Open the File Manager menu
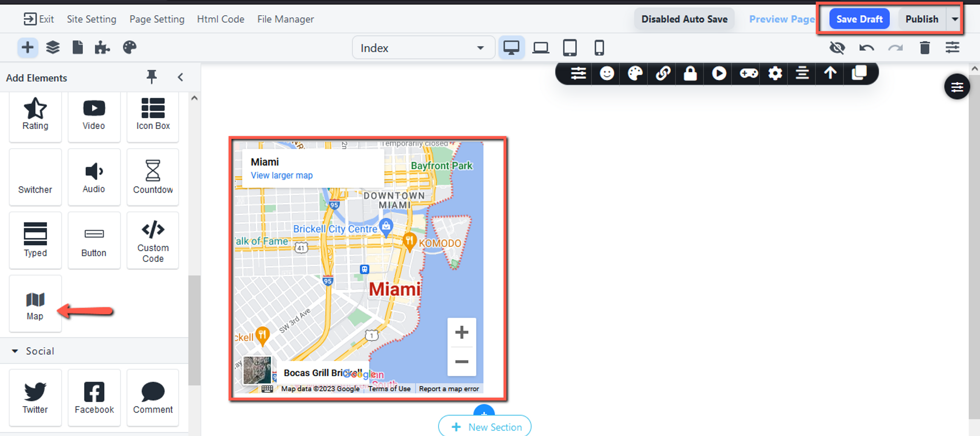The image size is (980, 436). pyautogui.click(x=286, y=19)
